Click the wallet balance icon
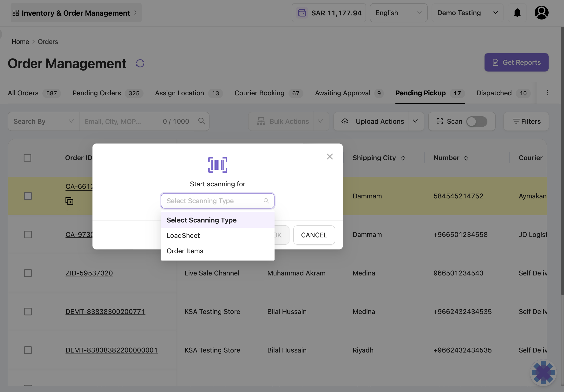This screenshot has width=564, height=392. pos(302,13)
